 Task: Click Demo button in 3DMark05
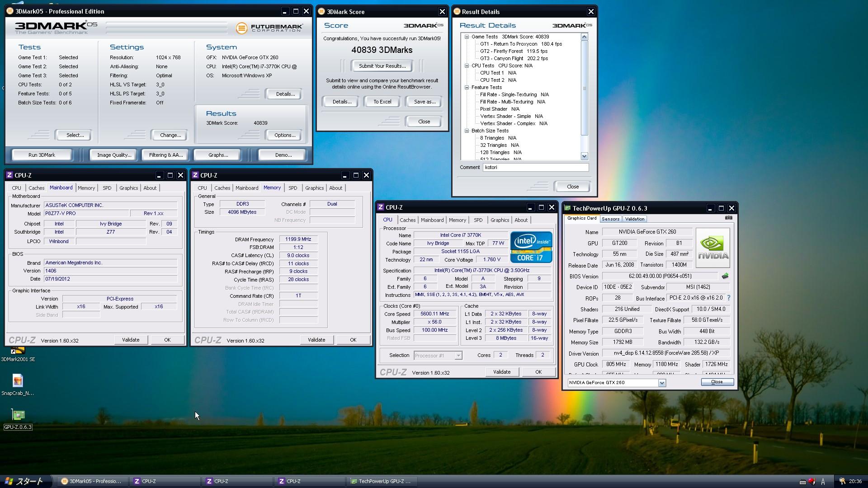[x=283, y=155]
